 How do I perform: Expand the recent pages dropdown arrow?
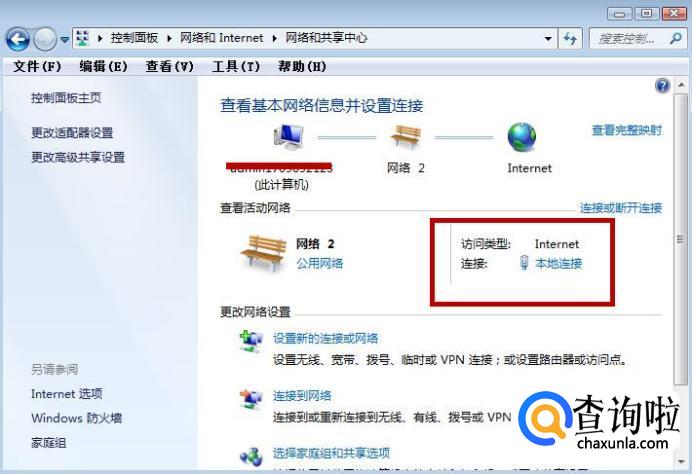click(64, 39)
